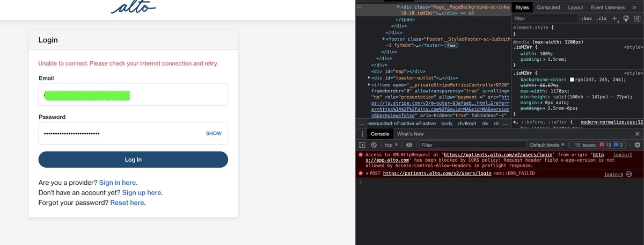
Task: Click into the Email input field
Action: click(x=133, y=95)
